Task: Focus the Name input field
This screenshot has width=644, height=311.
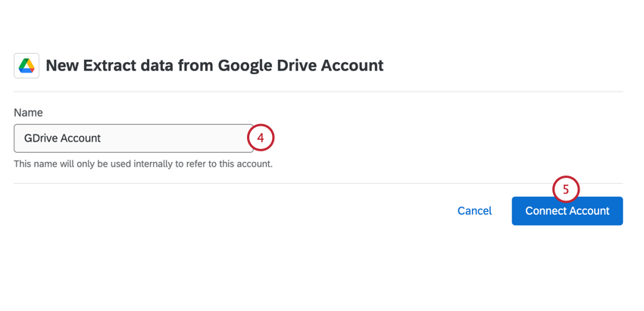Action: click(133, 138)
